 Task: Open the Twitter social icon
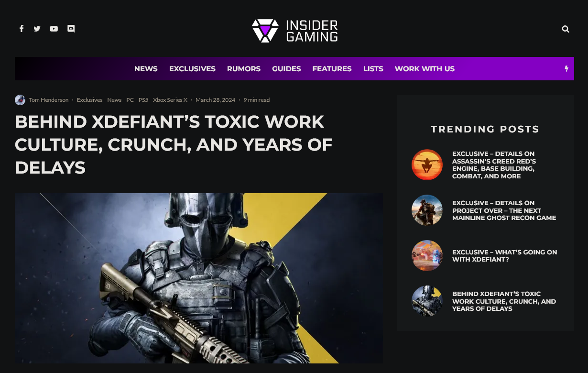click(37, 29)
